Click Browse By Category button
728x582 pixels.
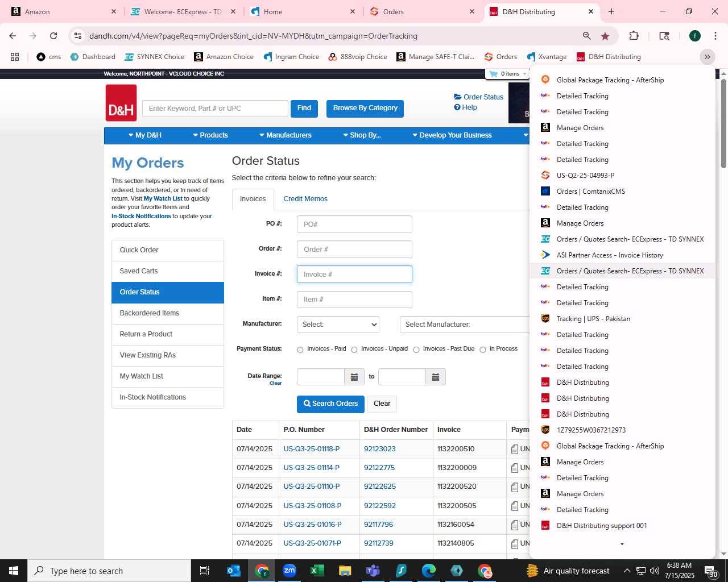(365, 109)
